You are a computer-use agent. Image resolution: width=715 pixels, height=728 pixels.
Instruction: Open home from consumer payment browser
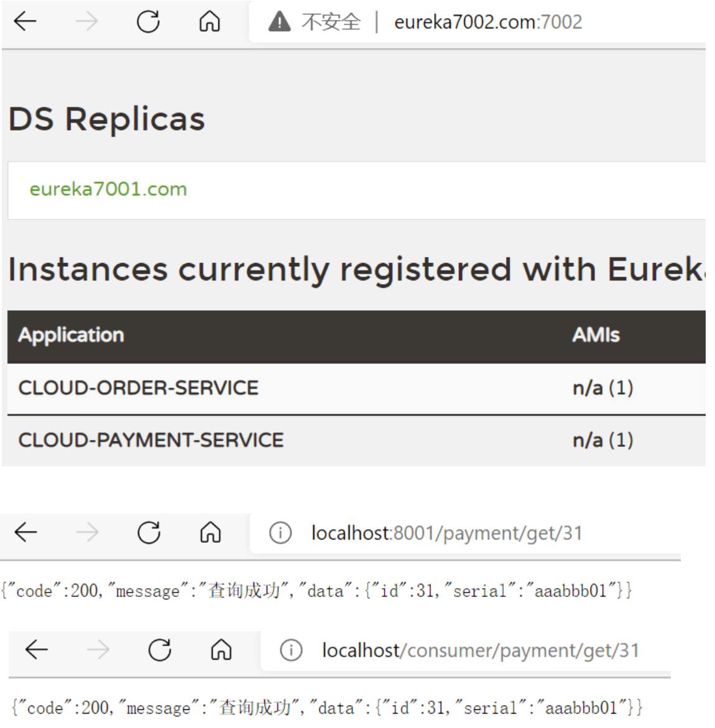point(221,650)
